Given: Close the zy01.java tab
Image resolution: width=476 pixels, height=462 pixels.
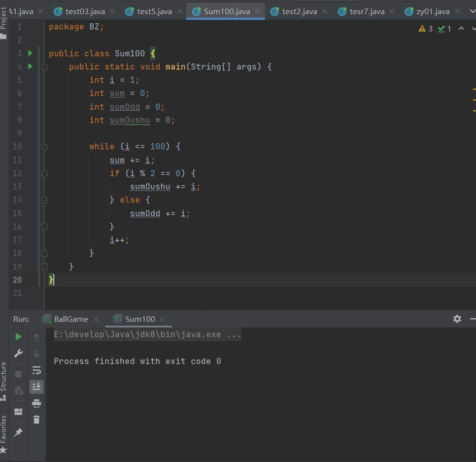Looking at the screenshot, I should (457, 11).
